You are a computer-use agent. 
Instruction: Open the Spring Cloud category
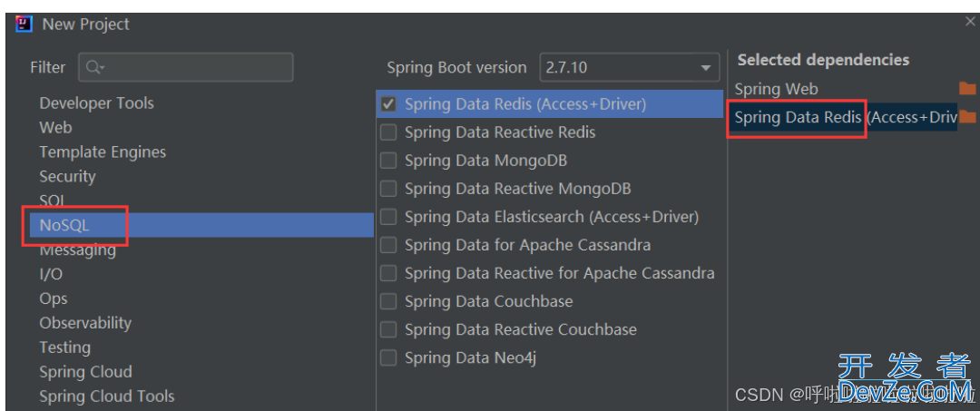85,372
